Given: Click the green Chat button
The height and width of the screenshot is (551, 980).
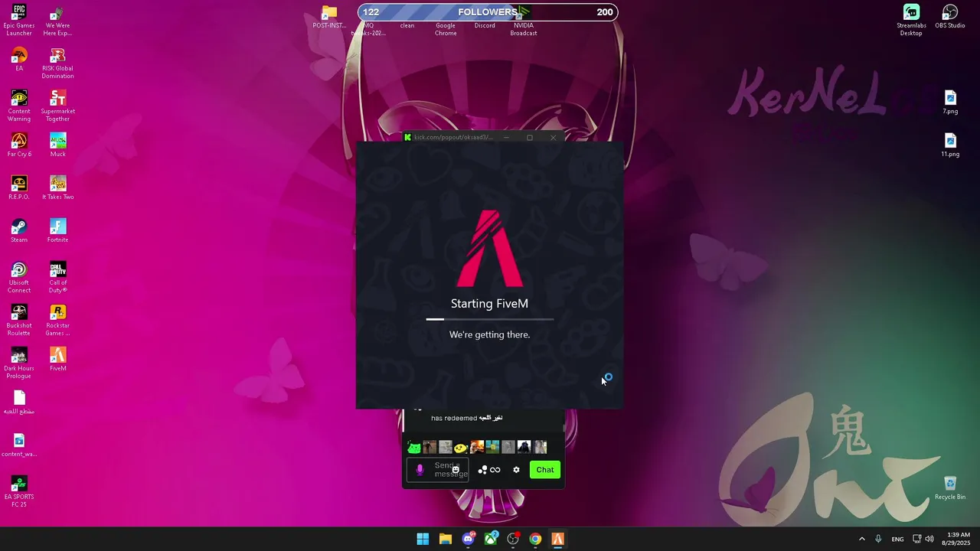Looking at the screenshot, I should pos(545,470).
